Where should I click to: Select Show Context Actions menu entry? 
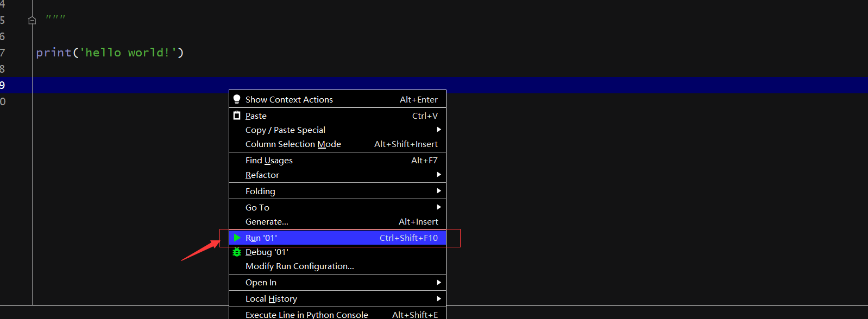tap(337, 99)
